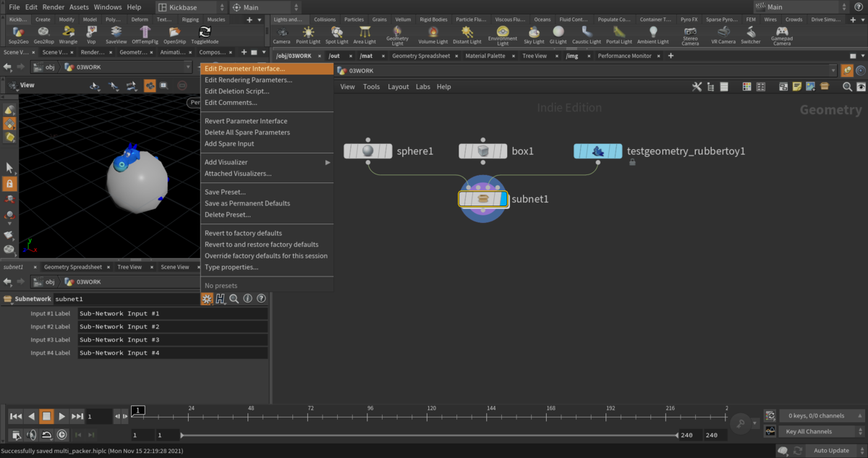Click the ToggleMode shelf tool
The image size is (868, 458).
[205, 35]
